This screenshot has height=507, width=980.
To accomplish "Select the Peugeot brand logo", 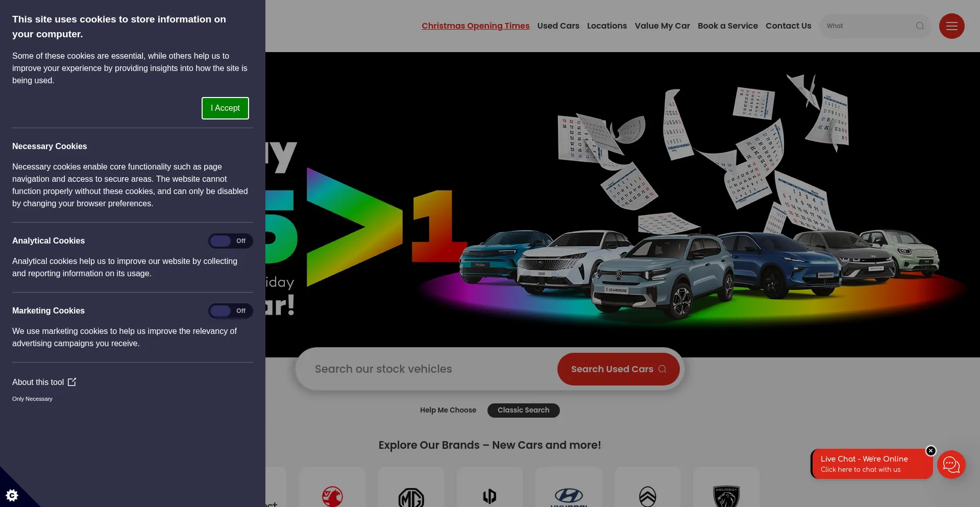I will coord(726,495).
